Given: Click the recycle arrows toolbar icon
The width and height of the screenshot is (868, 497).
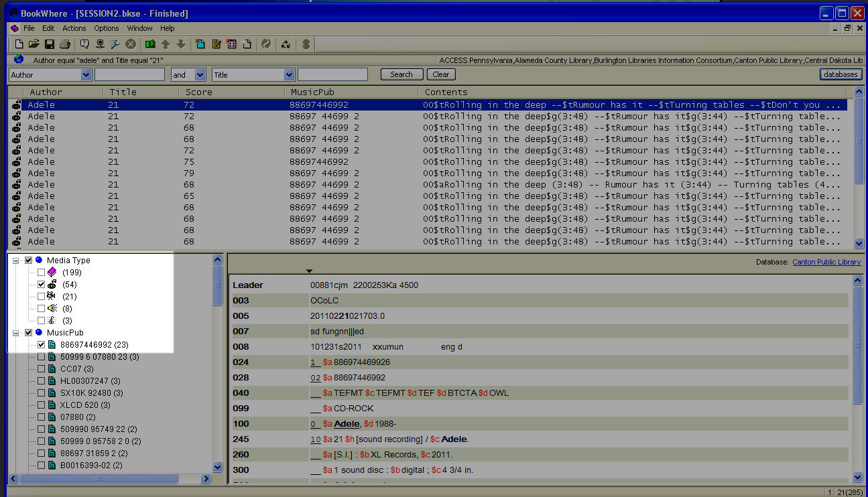Looking at the screenshot, I should point(286,44).
